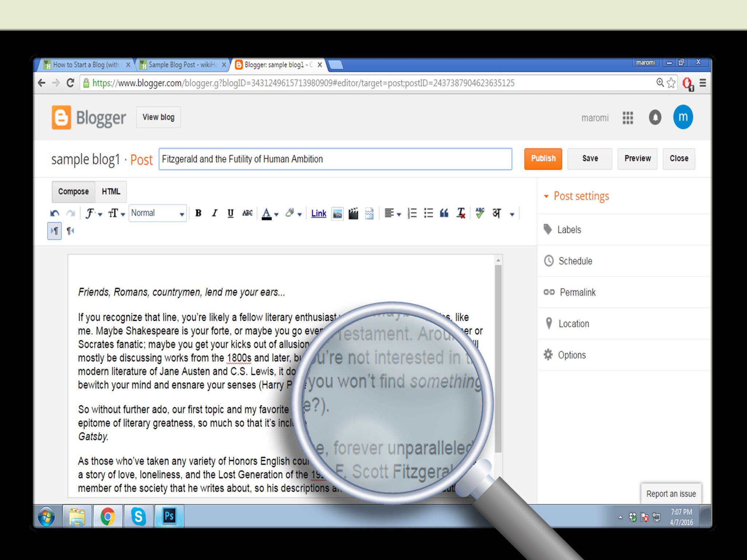
Task: Insert an image into the post
Action: tap(337, 214)
